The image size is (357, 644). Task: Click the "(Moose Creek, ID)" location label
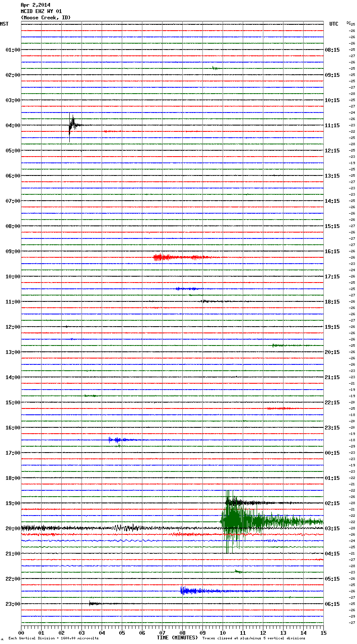46,18
